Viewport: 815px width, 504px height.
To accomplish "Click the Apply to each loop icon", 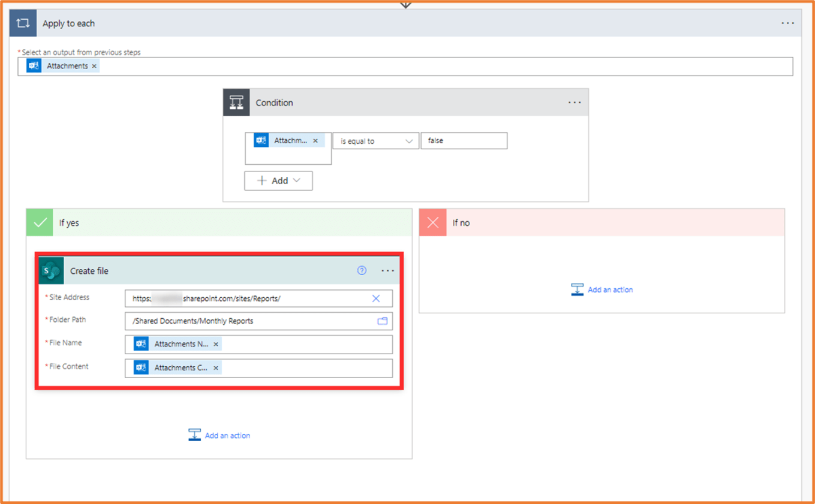I will (x=23, y=23).
